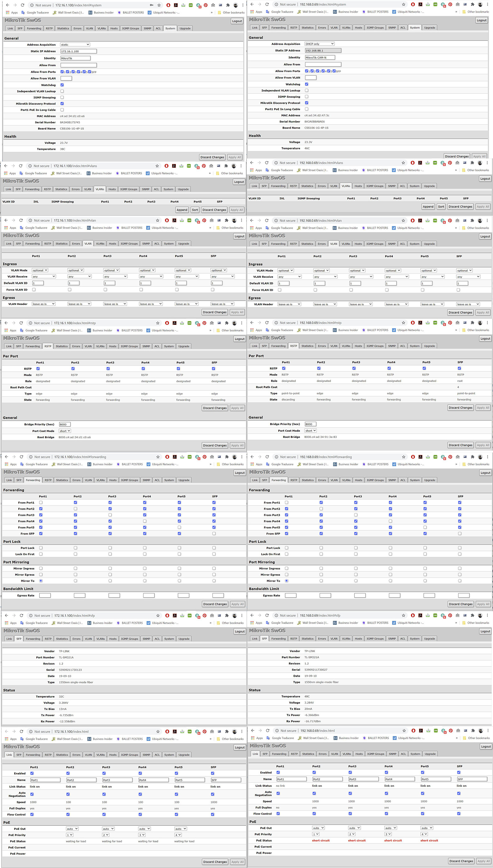The height and width of the screenshot is (868, 493).
Task: Open the Other bookmarks folder in the 172.16.1.100 Link page window
Action: (230, 739)
